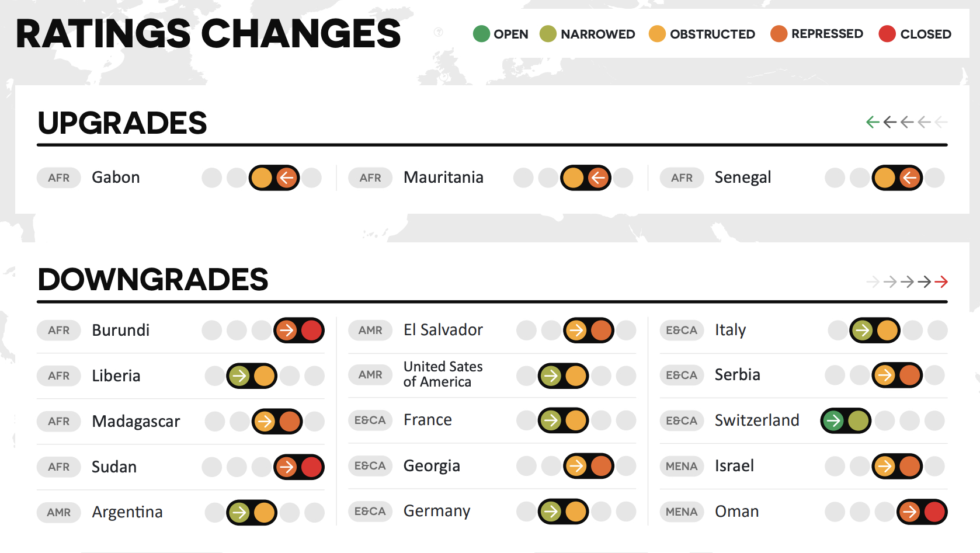The width and height of the screenshot is (980, 553).
Task: Click the AFR region tag beside Gabon
Action: pyautogui.click(x=58, y=178)
